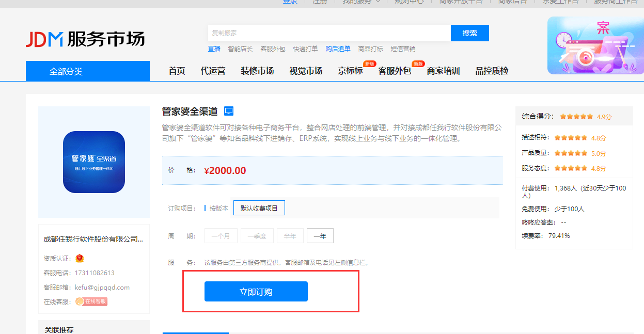
Task: Open 商家培训 navigation item
Action: point(443,71)
